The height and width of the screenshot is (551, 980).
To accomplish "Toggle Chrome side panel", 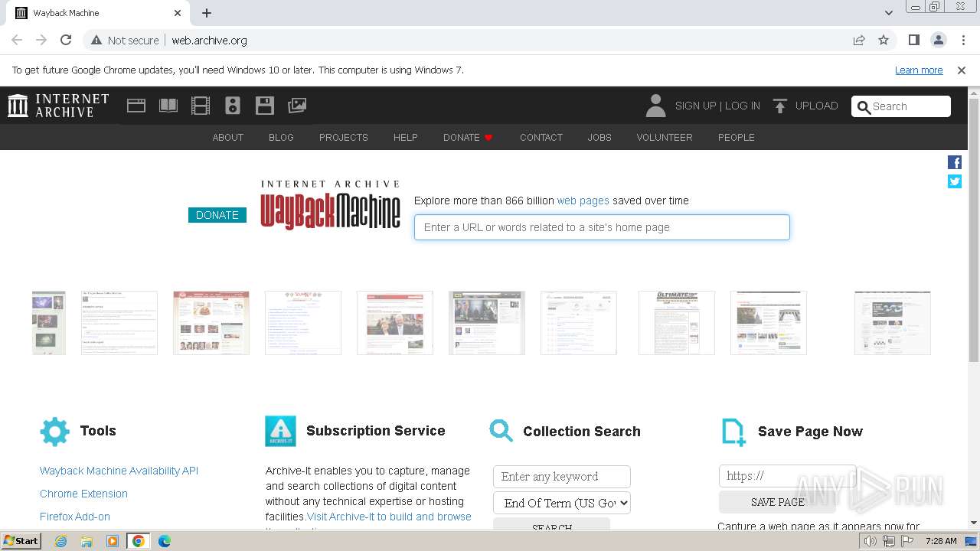I will (914, 40).
